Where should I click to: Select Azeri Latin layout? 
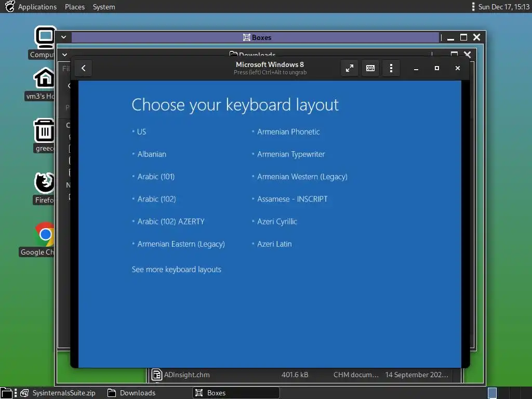coord(274,244)
